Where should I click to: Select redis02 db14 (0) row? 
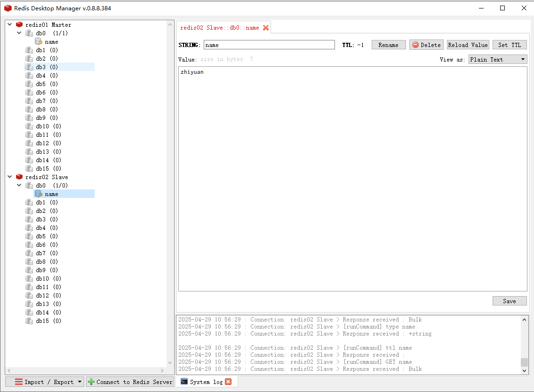48,313
